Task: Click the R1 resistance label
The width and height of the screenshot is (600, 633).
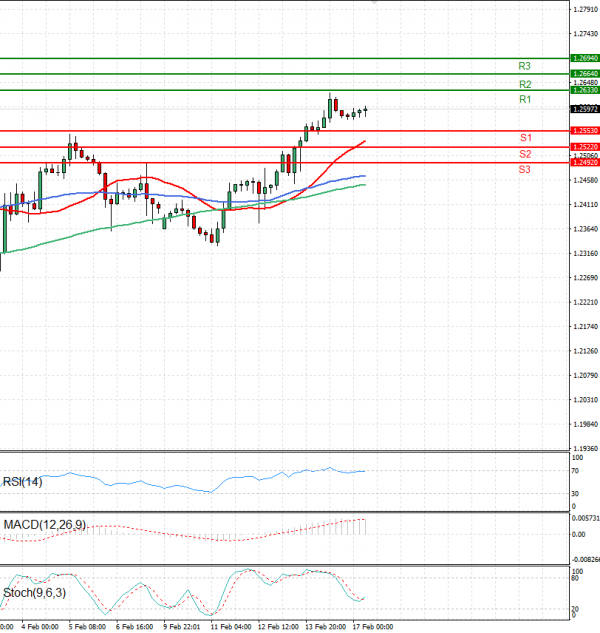Action: tap(525, 99)
